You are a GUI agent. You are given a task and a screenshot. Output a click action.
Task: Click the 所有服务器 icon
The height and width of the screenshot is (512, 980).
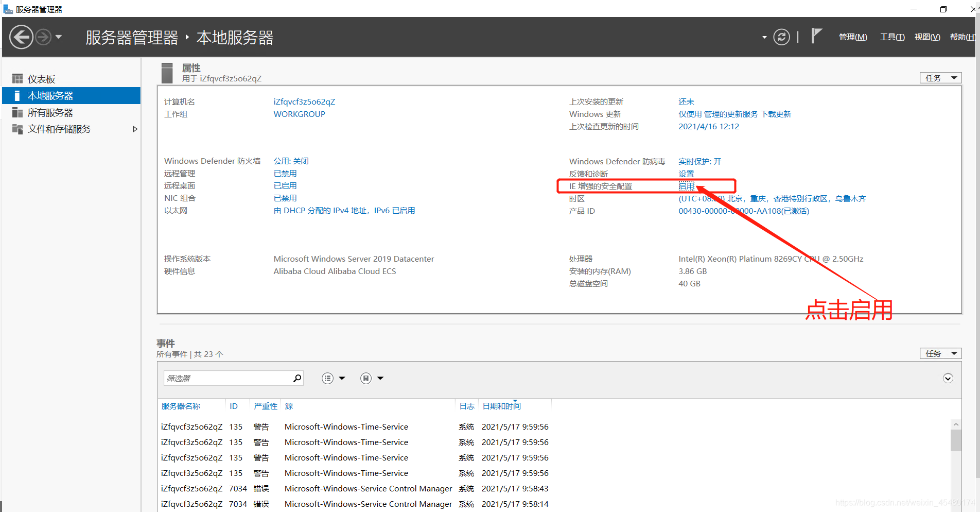(x=17, y=112)
